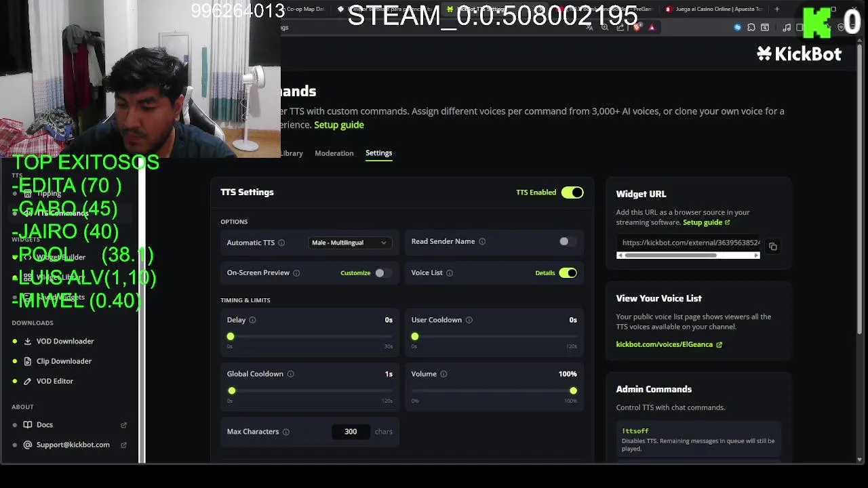This screenshot has height=488, width=868.
Task: Click the User Cooldown info icon
Action: pyautogui.click(x=469, y=320)
